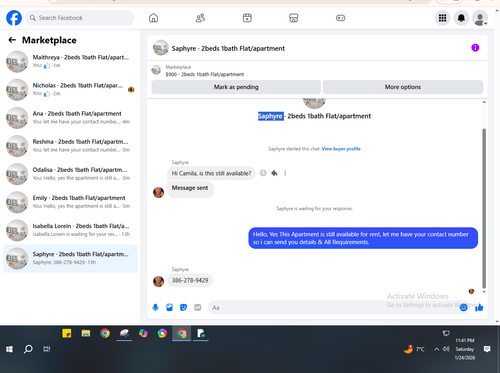
Task: Open Odalisa conversation
Action: (x=70, y=174)
